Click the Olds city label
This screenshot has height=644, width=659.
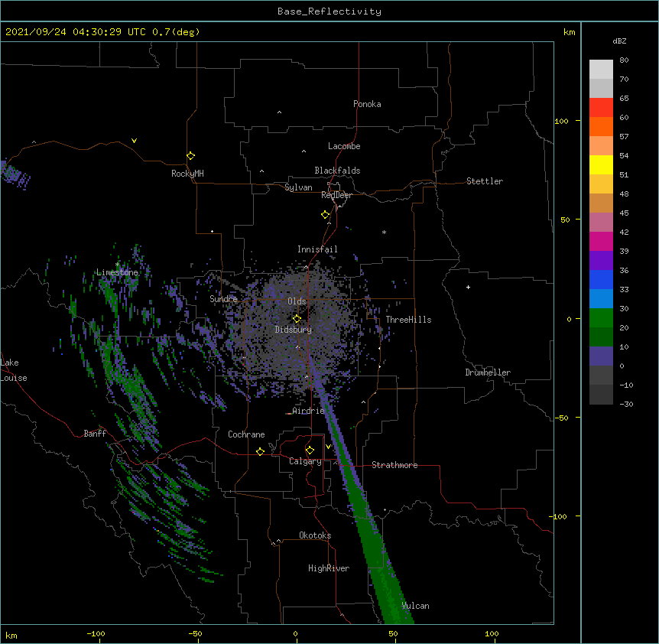tap(297, 301)
